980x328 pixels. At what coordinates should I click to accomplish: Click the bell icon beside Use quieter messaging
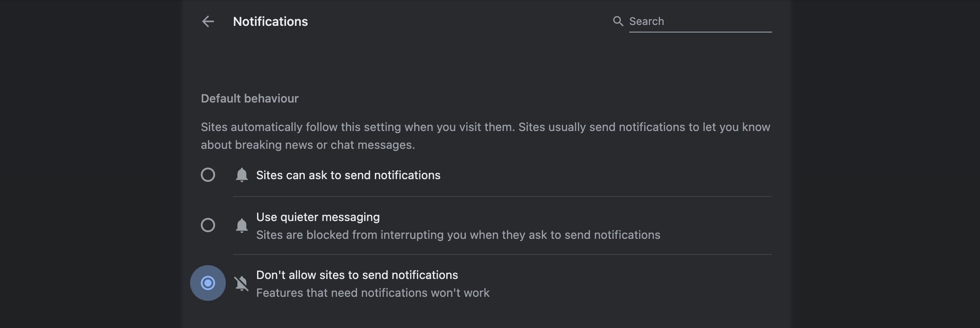click(242, 225)
